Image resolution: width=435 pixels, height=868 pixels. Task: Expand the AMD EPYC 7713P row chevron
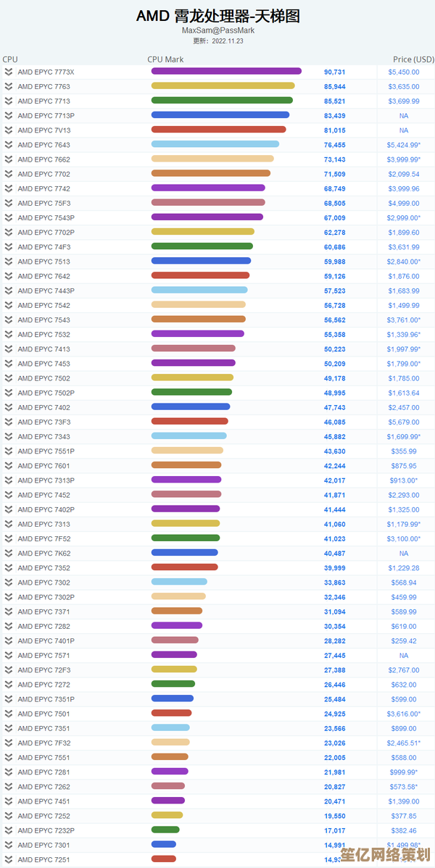click(x=8, y=116)
